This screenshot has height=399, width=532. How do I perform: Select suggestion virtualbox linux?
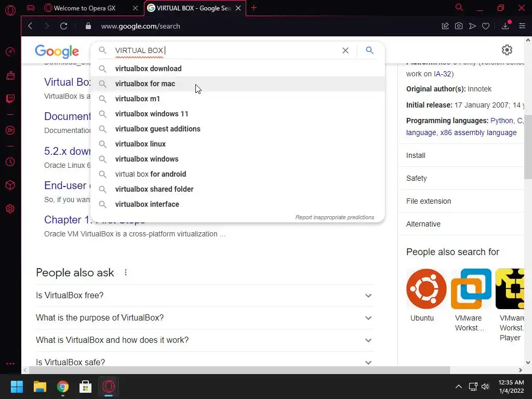pos(237,144)
